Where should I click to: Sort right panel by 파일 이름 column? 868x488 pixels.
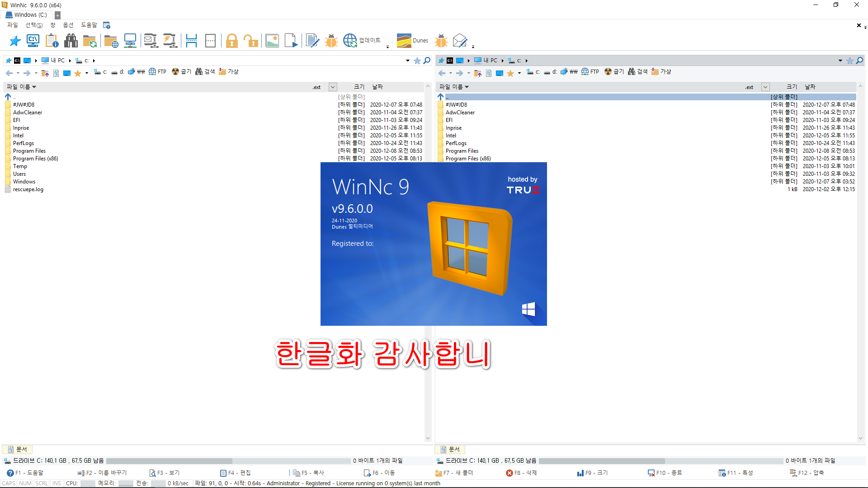coord(454,87)
